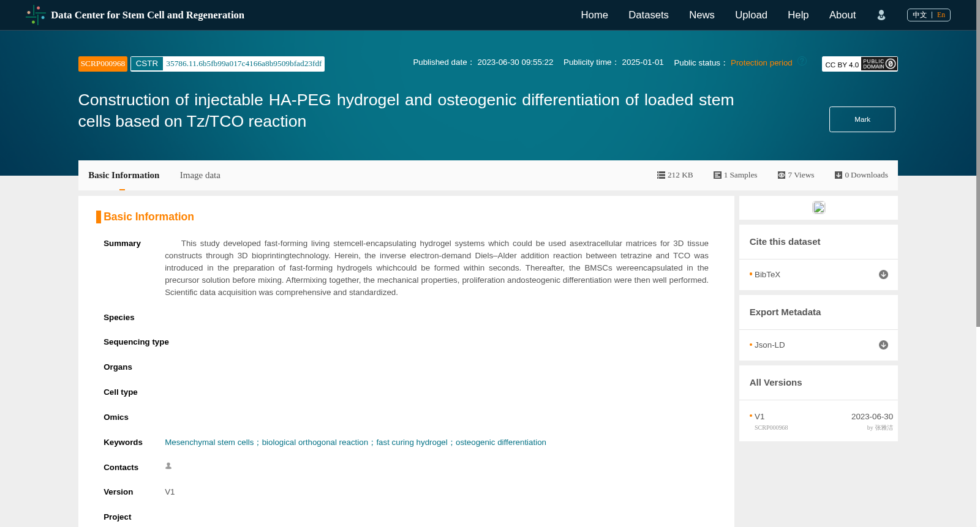Click the Json-LD label
Viewport: 980px width, 527px height.
pos(770,345)
